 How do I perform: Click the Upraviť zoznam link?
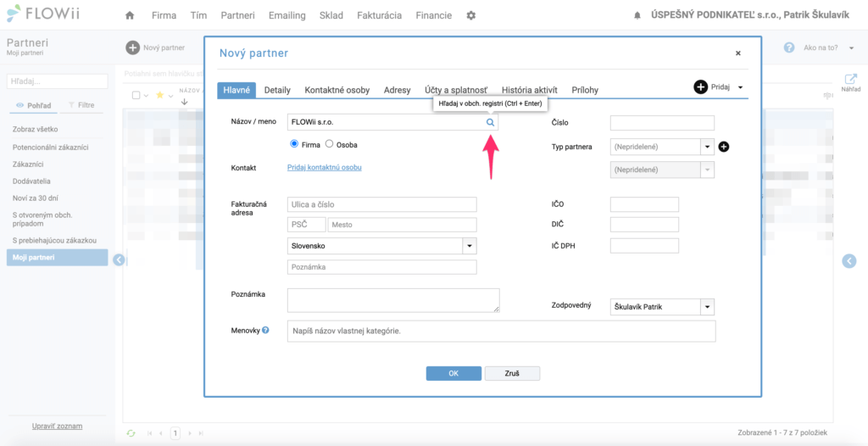[x=57, y=426]
